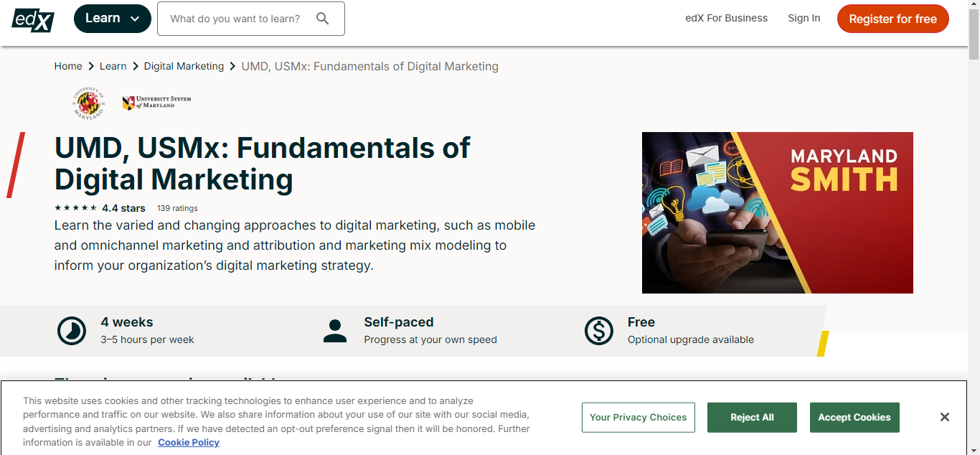This screenshot has height=455, width=980.
Task: Focus the 'What do you want to learn?' search field
Action: 251,19
